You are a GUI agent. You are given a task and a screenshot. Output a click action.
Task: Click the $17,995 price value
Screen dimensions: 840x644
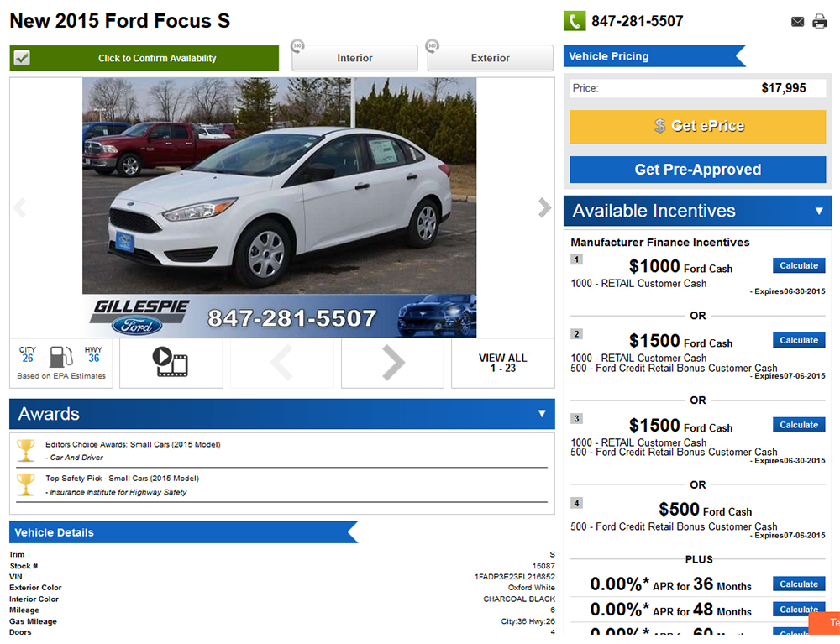784,88
